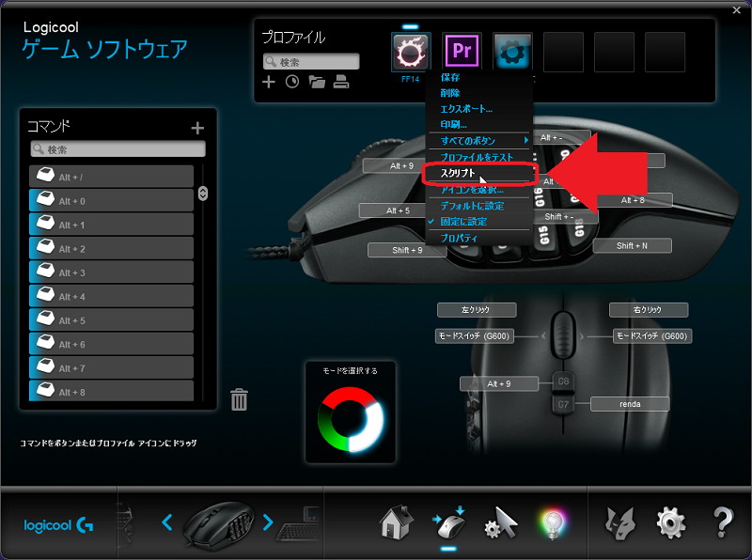The height and width of the screenshot is (560, 752).
Task: Choose プロファイルをテスト menu item
Action: click(x=477, y=157)
